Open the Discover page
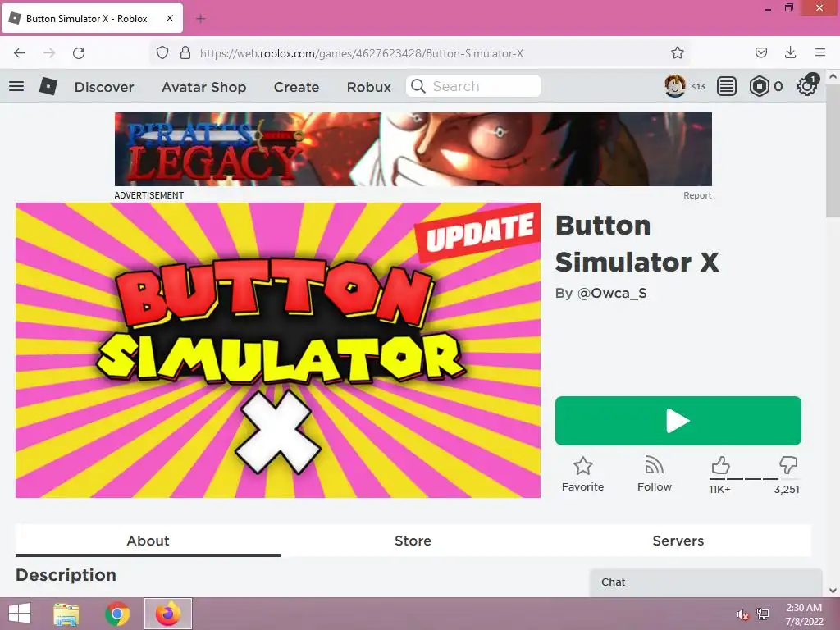 (x=104, y=87)
